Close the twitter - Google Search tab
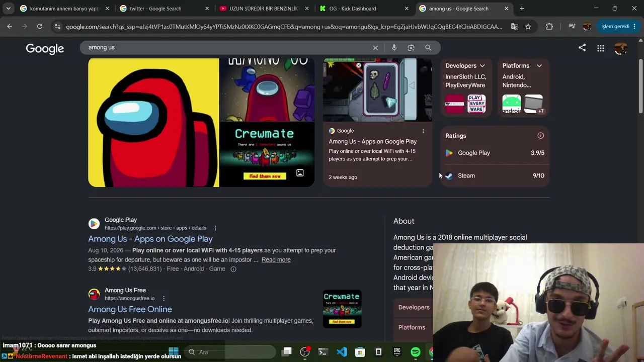This screenshot has height=362, width=644. tap(207, 9)
